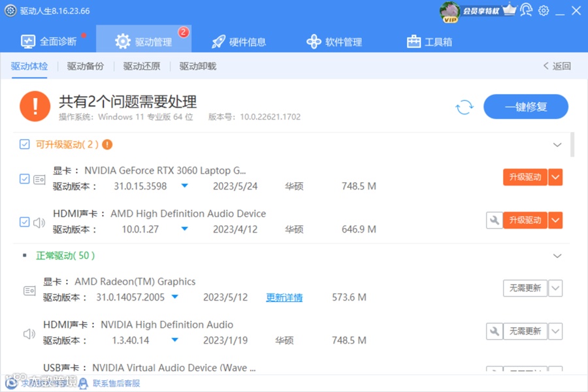Open dropdown beside NVIDIA High Definition Audio 无需更新
This screenshot has height=392, width=588.
(555, 331)
